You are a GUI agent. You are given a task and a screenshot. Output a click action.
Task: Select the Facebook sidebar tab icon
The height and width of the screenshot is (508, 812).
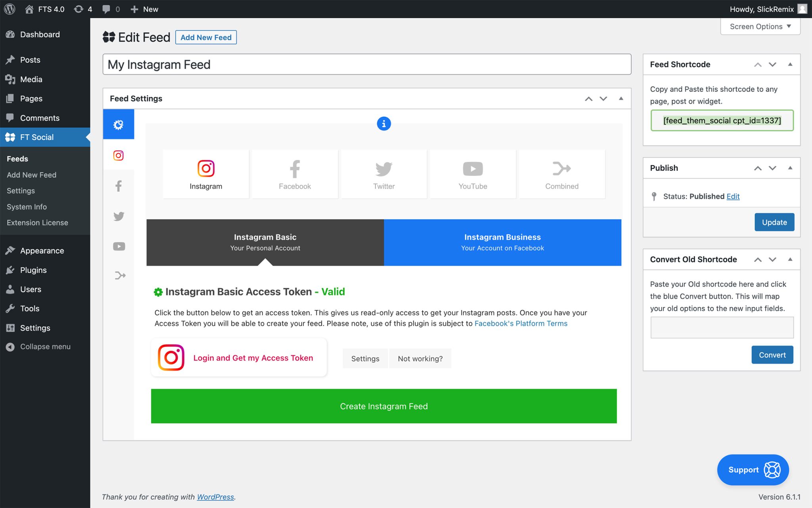pos(119,186)
